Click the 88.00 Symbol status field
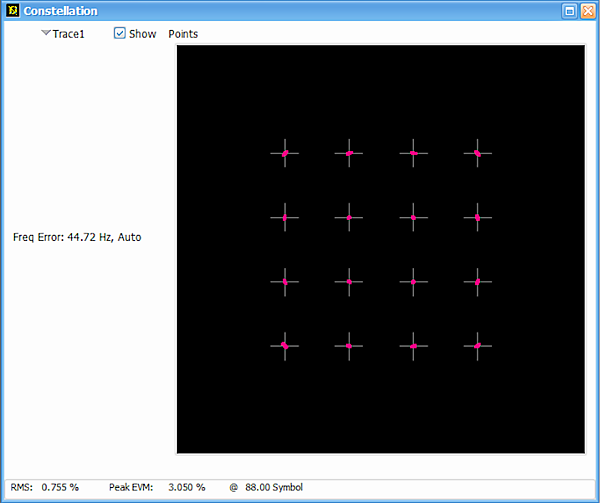The width and height of the screenshot is (600, 503). point(273,487)
